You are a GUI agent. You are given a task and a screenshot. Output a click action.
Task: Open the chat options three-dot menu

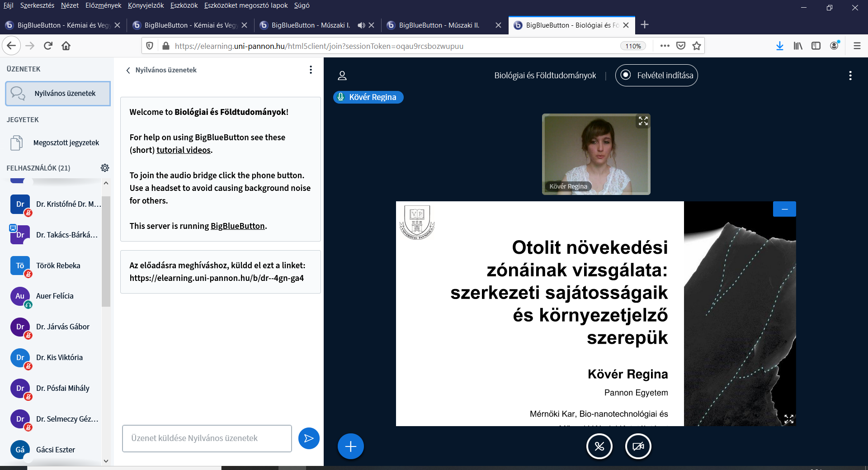tap(311, 70)
